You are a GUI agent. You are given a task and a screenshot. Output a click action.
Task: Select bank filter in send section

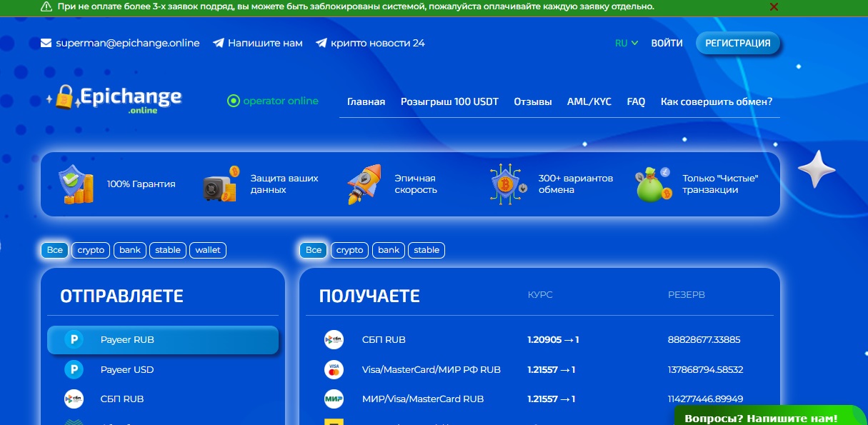[130, 250]
